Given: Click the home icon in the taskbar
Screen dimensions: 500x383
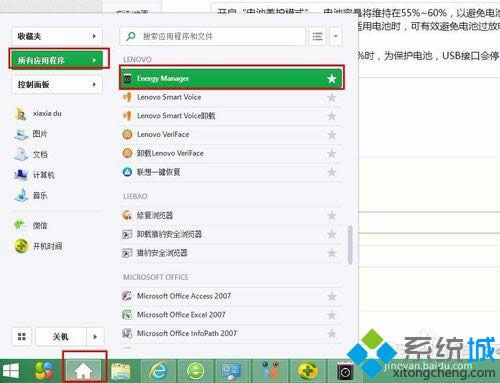Looking at the screenshot, I should [x=84, y=371].
